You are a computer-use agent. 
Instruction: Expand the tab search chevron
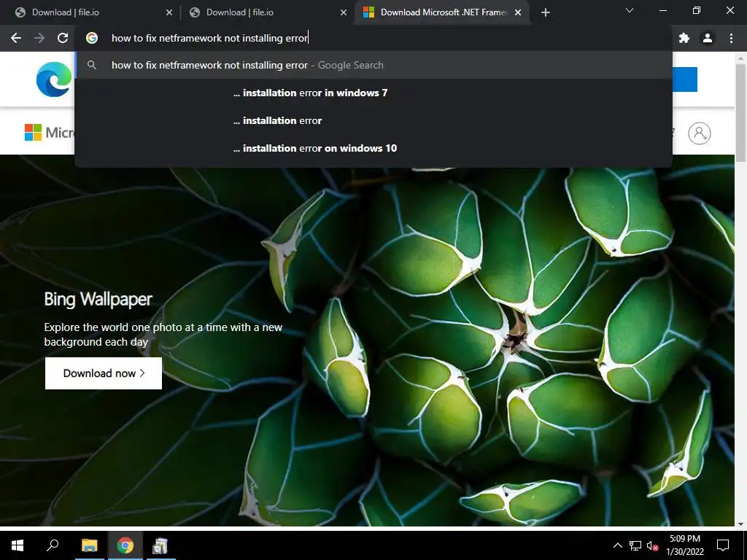(x=630, y=10)
